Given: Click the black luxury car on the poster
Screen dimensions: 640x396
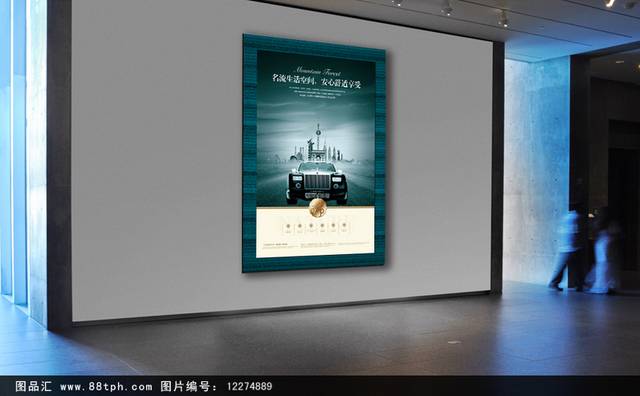Looking at the screenshot, I should pyautogui.click(x=317, y=183).
